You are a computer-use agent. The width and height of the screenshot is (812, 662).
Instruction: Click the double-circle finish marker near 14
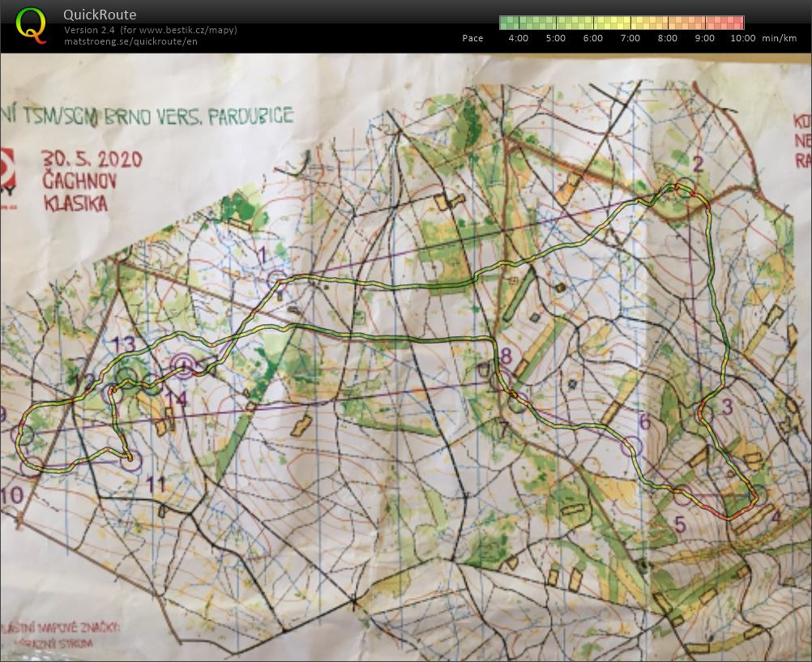pyautogui.click(x=184, y=367)
